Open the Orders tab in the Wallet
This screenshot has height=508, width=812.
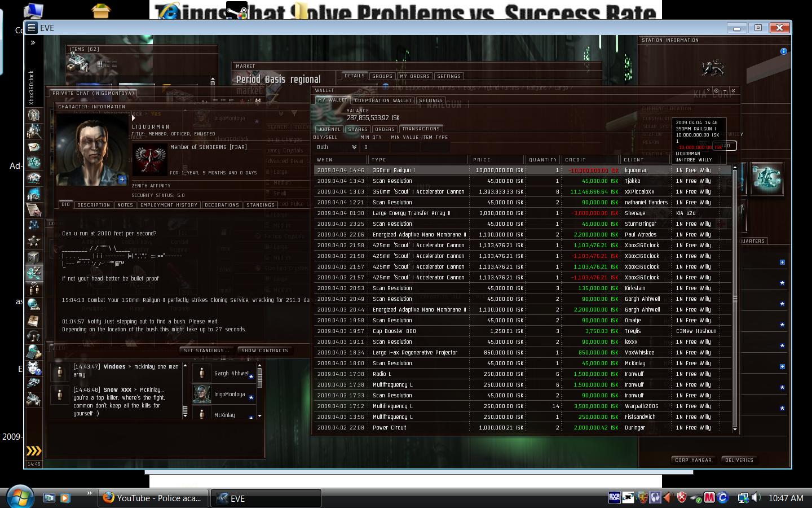(x=385, y=129)
